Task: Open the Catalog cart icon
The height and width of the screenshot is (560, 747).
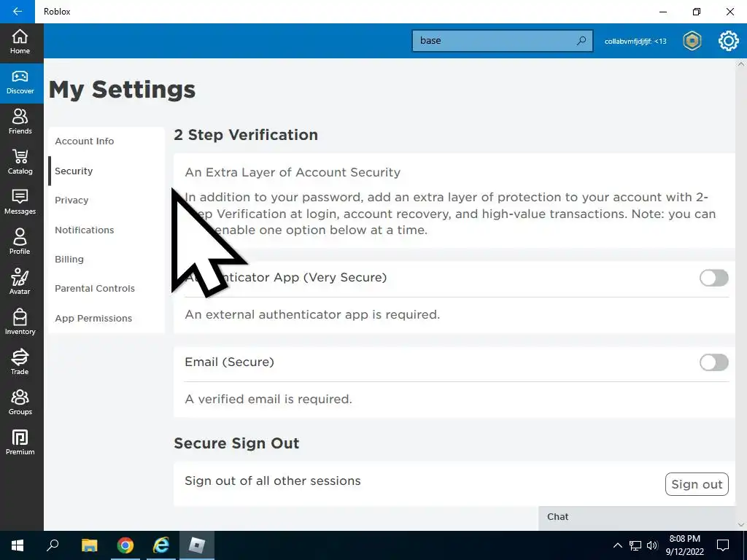Action: pos(20,161)
